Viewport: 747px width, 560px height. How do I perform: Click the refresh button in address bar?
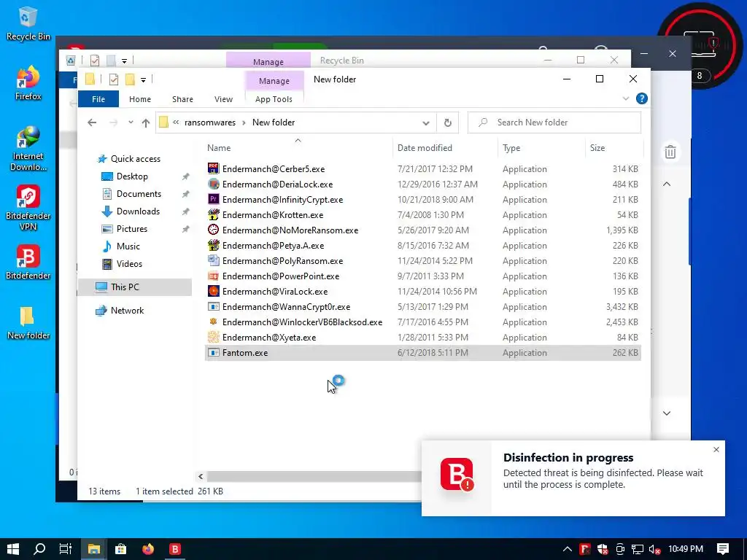pos(448,122)
